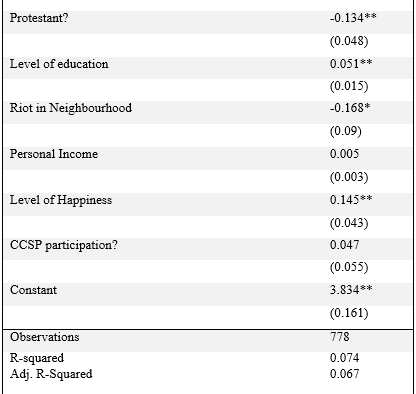Click the (0.09) standard error
Image resolution: width=416 pixels, height=394 pixels.
(346, 131)
